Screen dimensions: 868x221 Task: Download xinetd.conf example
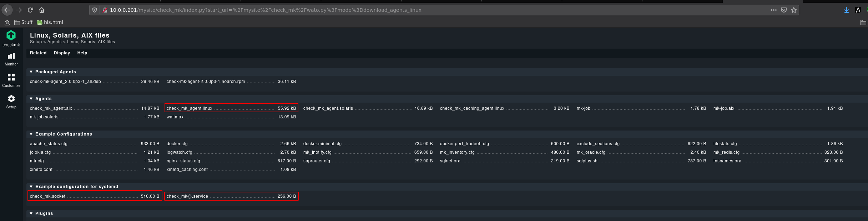click(41, 170)
